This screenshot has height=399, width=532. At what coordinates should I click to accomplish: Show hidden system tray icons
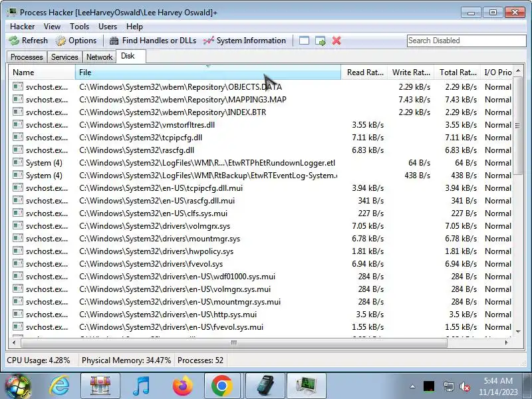(x=412, y=386)
